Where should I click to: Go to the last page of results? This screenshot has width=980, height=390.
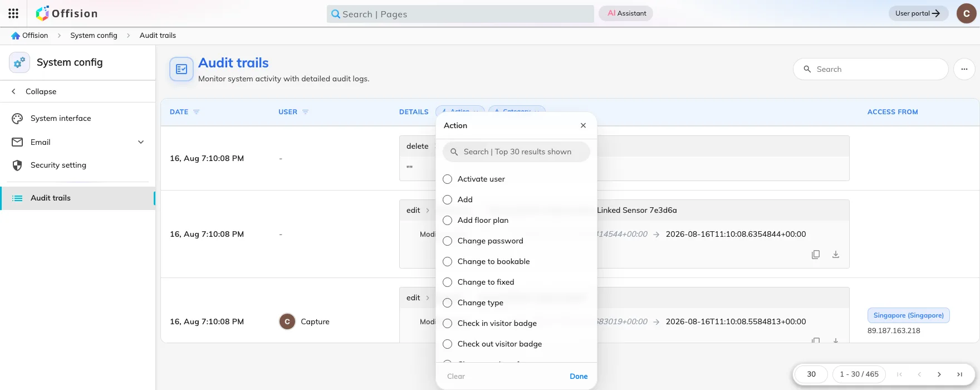959,374
